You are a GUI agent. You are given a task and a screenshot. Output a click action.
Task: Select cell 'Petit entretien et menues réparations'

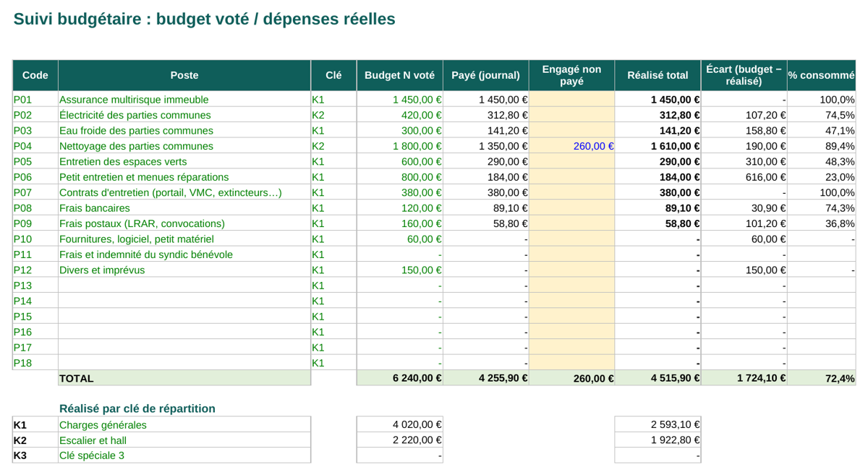coord(184,177)
